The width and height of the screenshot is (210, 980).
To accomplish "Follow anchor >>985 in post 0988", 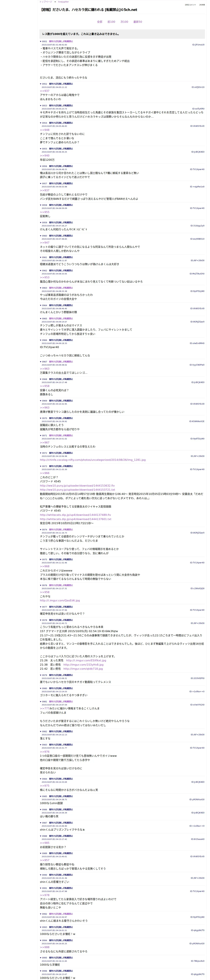I will (x=45, y=843).
